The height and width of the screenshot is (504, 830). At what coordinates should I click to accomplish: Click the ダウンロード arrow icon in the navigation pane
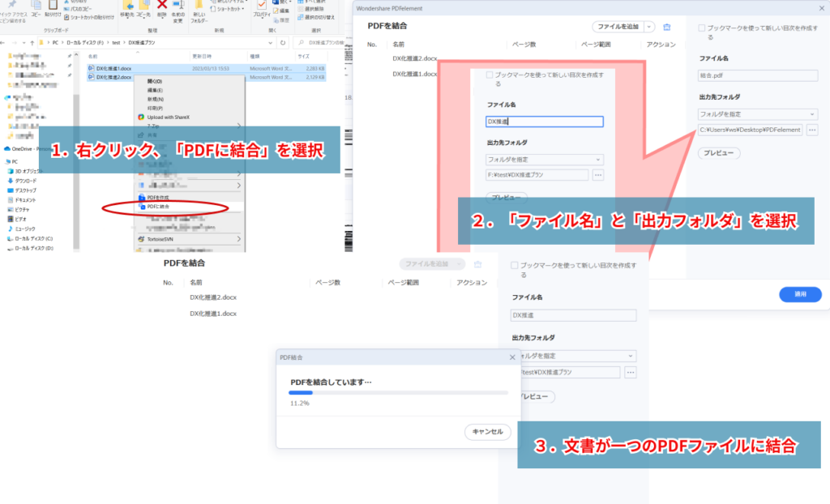pyautogui.click(x=10, y=181)
